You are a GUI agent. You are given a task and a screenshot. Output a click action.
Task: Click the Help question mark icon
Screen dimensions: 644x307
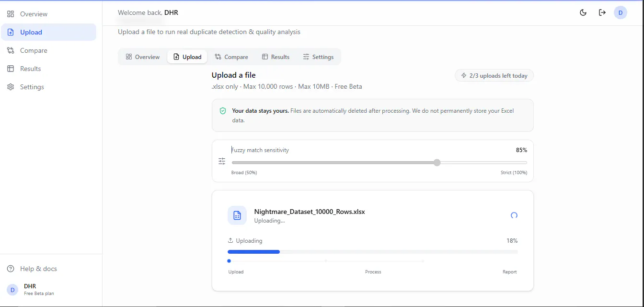11,269
